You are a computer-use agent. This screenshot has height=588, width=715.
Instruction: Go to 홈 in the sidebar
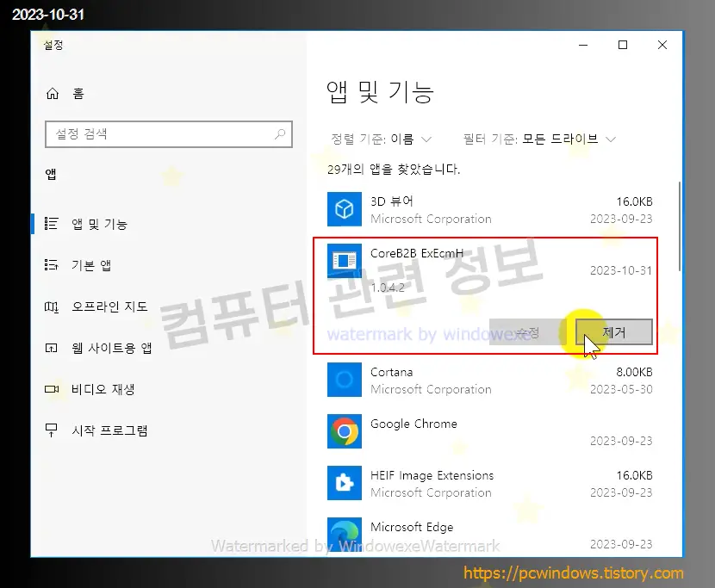(78, 94)
